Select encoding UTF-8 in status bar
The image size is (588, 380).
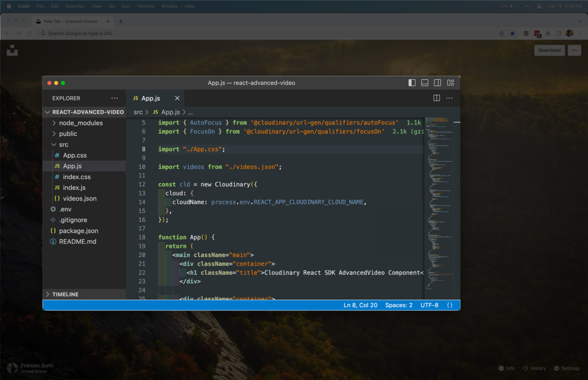(429, 305)
